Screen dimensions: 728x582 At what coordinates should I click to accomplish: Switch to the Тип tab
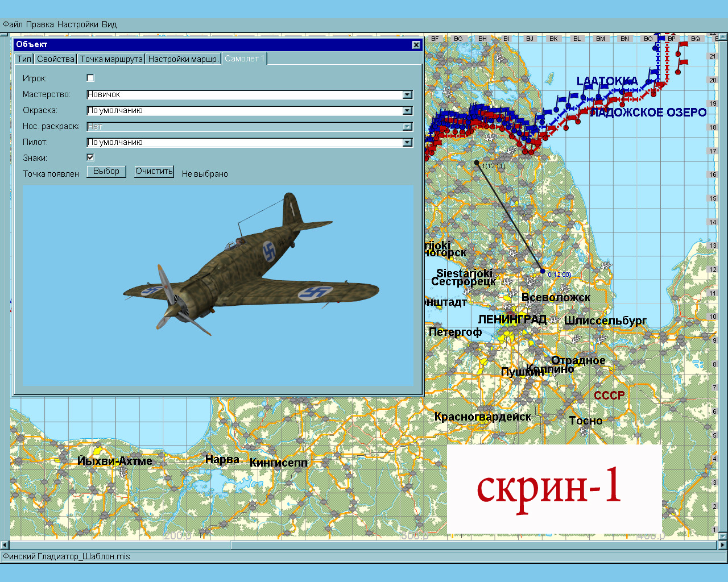tap(24, 59)
